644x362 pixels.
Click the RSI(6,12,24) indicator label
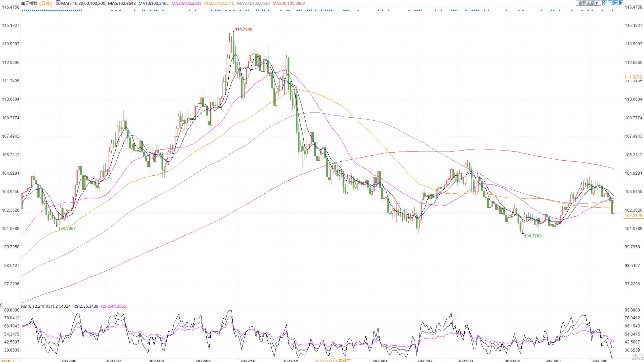coord(33,306)
